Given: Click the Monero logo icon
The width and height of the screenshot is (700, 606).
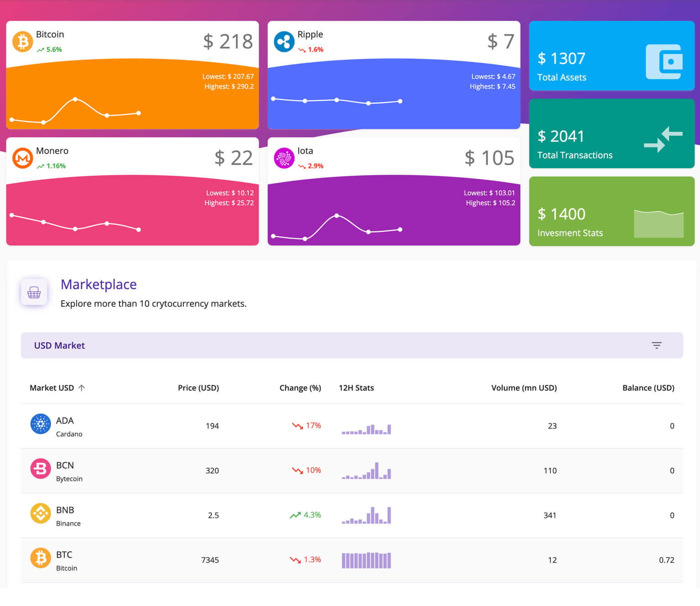Looking at the screenshot, I should click(22, 158).
